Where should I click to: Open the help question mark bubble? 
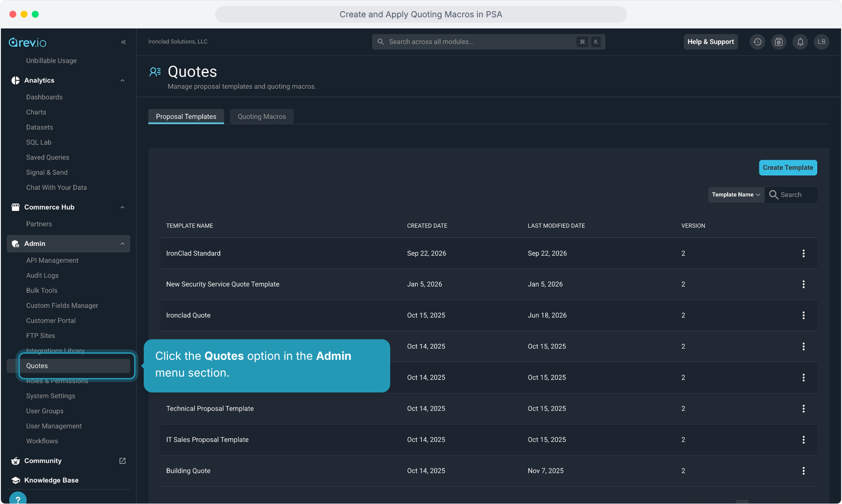coord(18,498)
